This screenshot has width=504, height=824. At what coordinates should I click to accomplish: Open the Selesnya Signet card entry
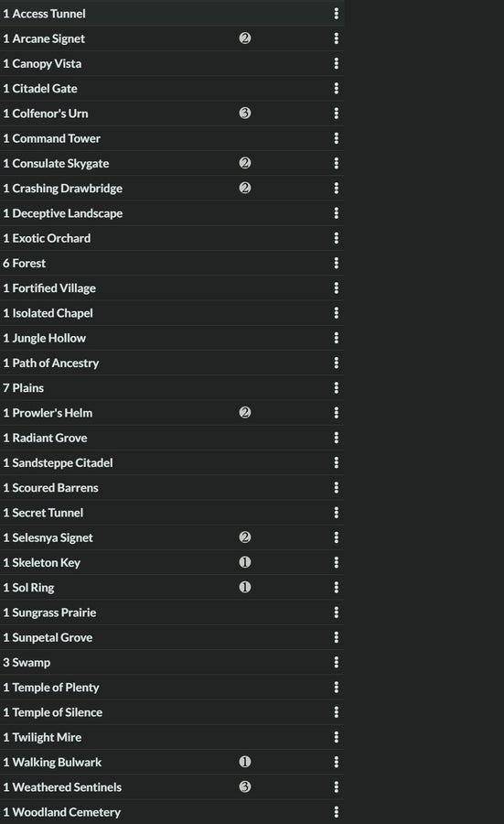point(52,537)
